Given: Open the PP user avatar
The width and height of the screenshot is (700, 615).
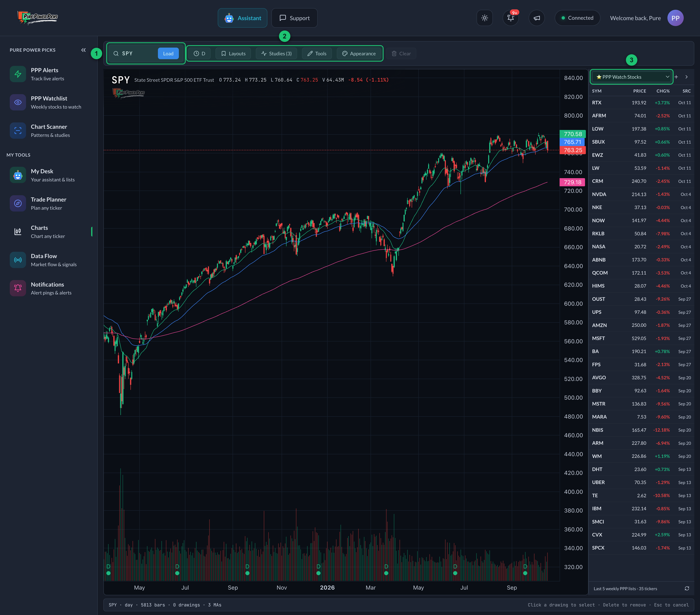Looking at the screenshot, I should [x=675, y=18].
